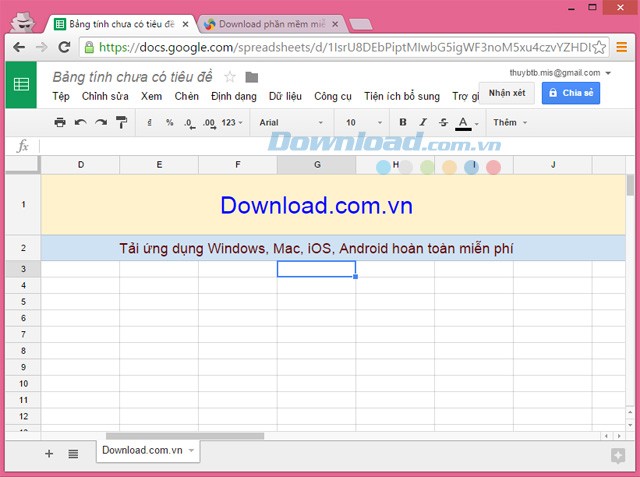Redo the last action
640x477 pixels.
[101, 122]
